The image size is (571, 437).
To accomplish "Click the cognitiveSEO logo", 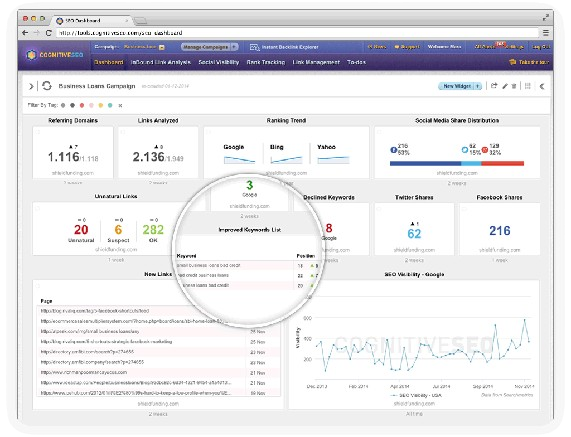I will (54, 55).
